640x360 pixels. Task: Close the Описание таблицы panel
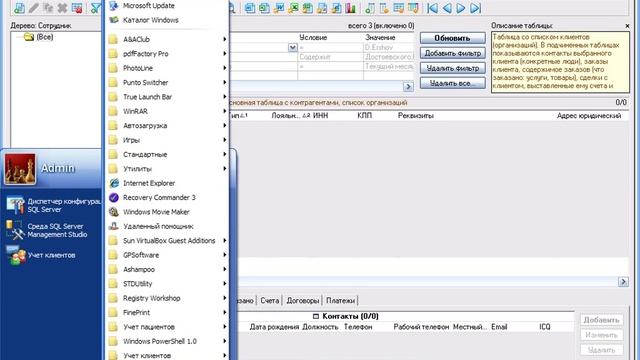(627, 26)
